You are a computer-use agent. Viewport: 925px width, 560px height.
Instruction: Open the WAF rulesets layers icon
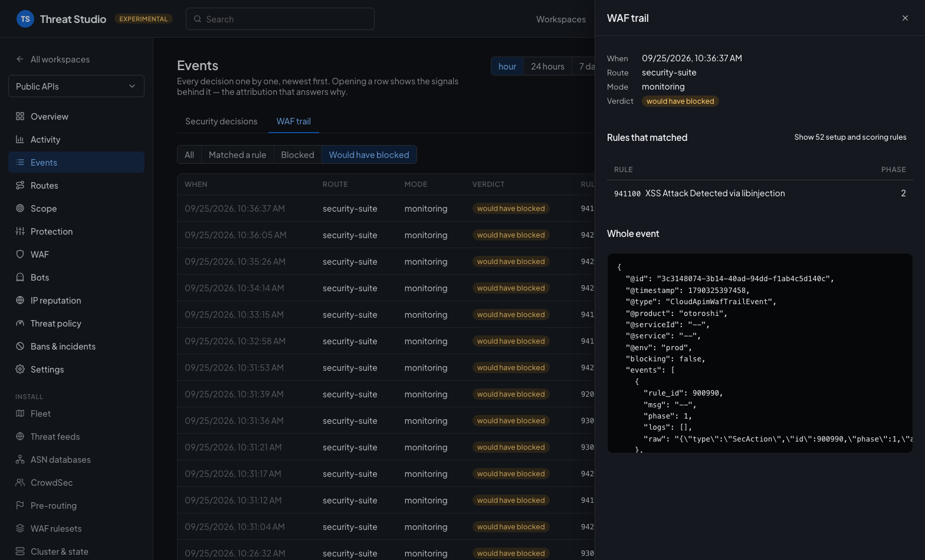point(20,528)
